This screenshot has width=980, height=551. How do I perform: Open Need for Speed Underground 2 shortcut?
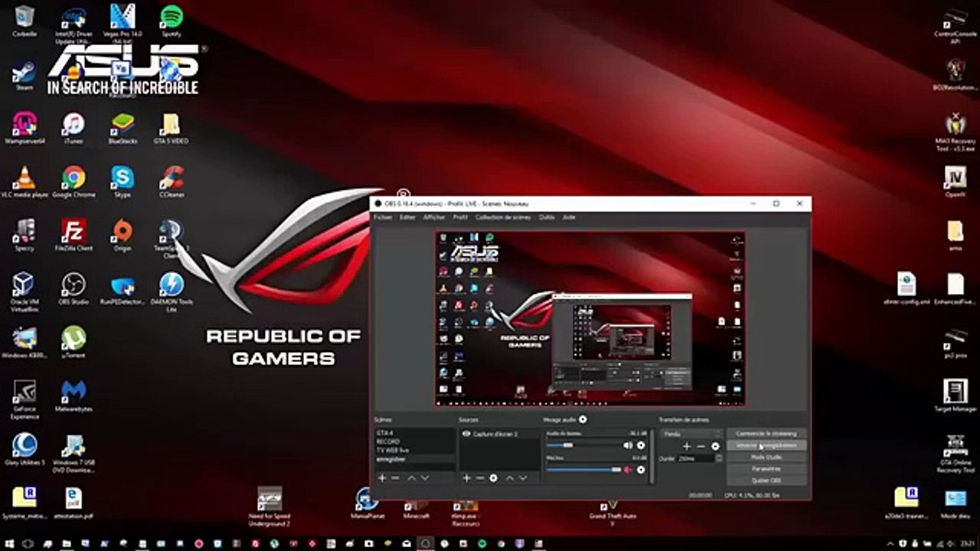click(x=269, y=507)
